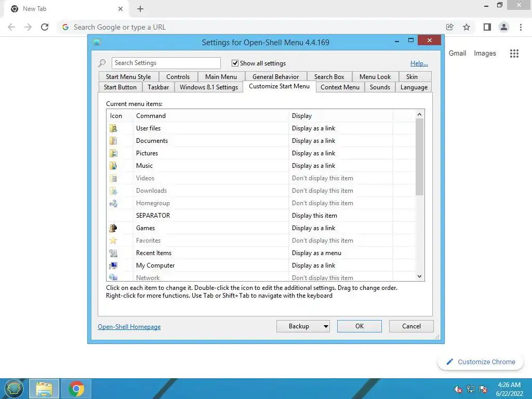The width and height of the screenshot is (532, 399).
Task: Click the Action Center flag icon
Action: tap(483, 389)
